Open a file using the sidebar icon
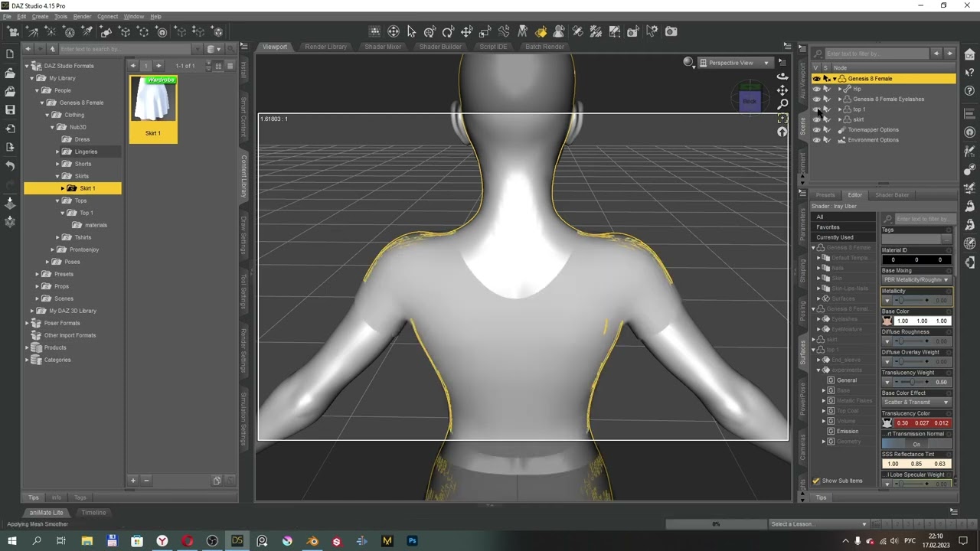Viewport: 980px width, 551px height. click(10, 73)
